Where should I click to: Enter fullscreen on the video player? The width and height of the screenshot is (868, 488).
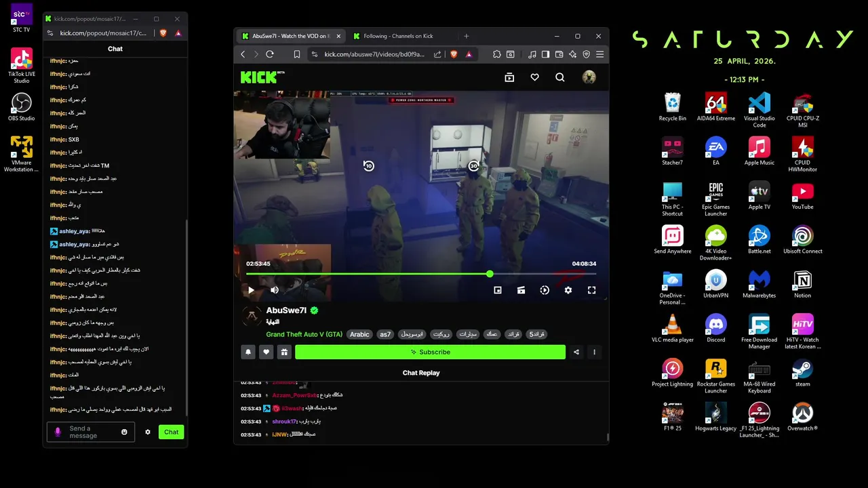coord(591,290)
